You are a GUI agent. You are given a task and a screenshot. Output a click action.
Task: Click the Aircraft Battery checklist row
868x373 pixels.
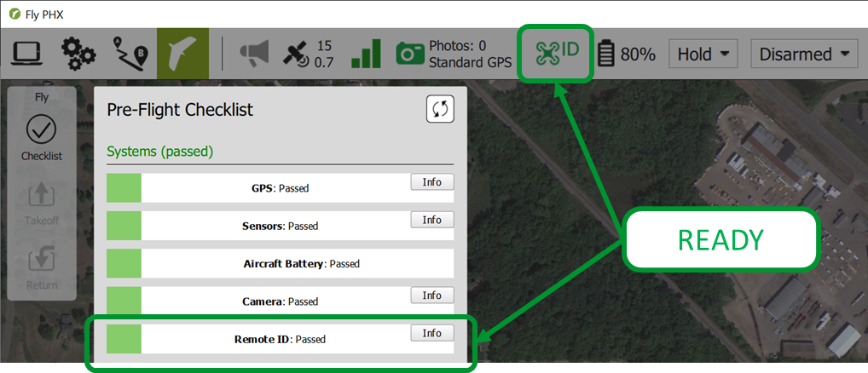(x=281, y=263)
